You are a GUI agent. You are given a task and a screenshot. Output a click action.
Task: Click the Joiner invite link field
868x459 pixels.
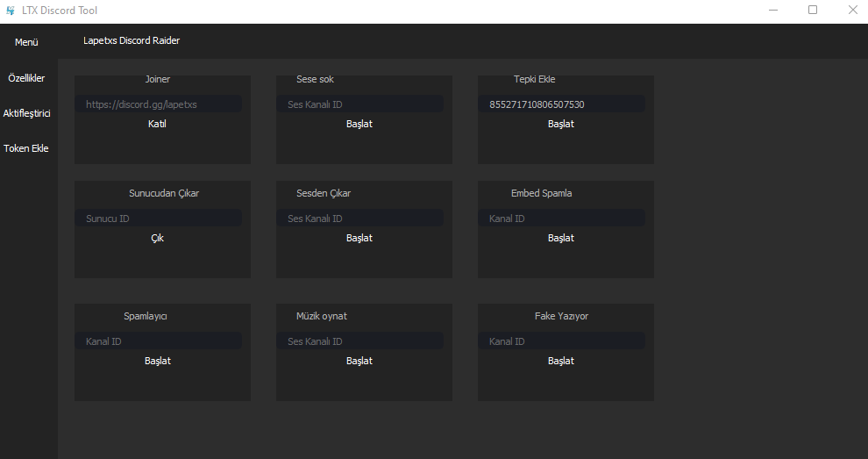coord(159,104)
